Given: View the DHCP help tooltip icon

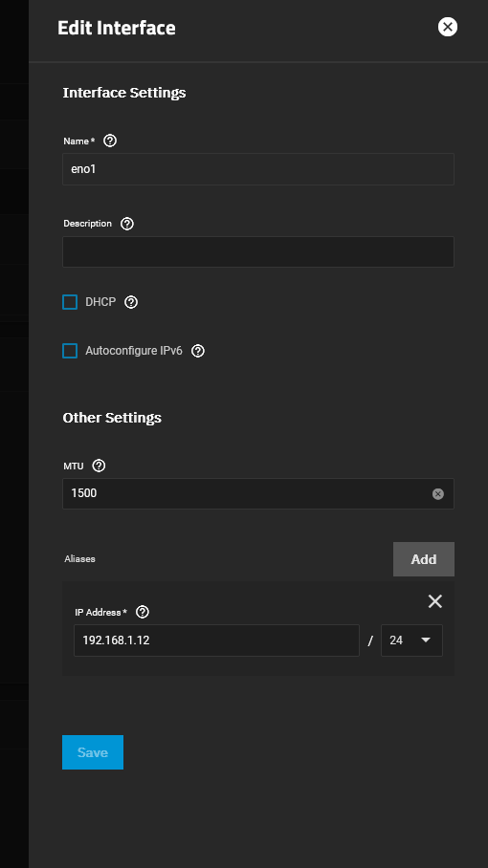Looking at the screenshot, I should (131, 302).
